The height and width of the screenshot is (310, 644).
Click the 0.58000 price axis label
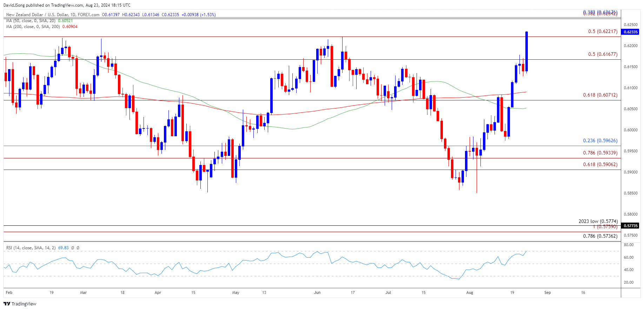point(631,215)
